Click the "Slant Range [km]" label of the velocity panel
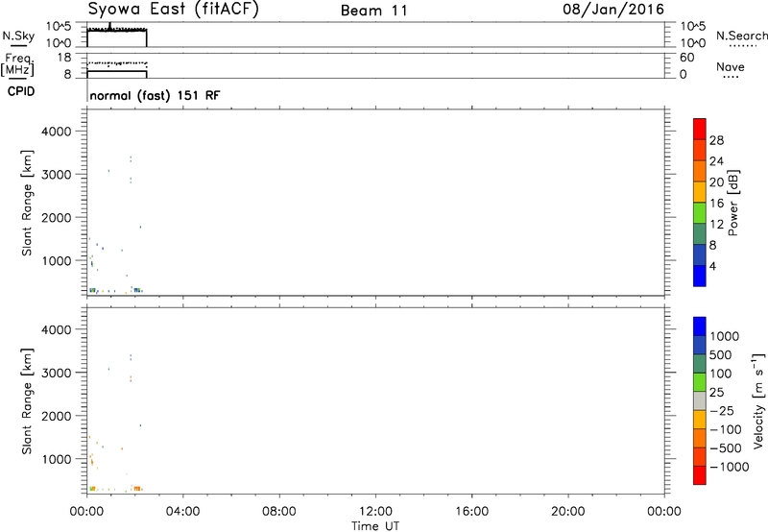Screen dimensions: 768x532 27,401
